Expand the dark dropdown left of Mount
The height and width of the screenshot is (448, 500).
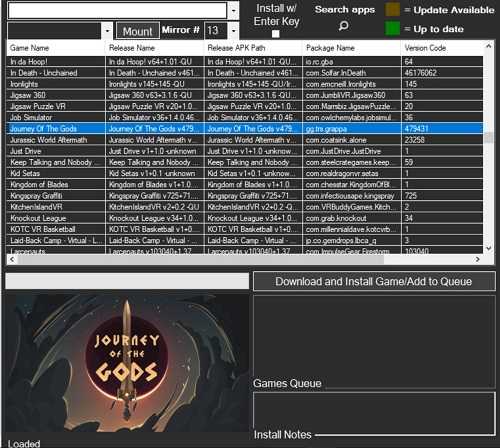[x=107, y=31]
